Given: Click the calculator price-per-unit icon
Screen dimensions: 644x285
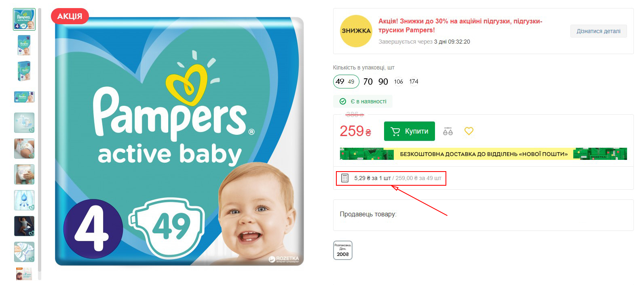Looking at the screenshot, I should pos(345,178).
